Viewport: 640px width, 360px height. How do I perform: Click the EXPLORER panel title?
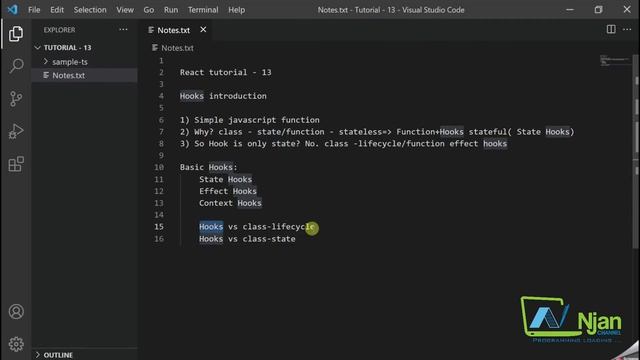pos(59,30)
